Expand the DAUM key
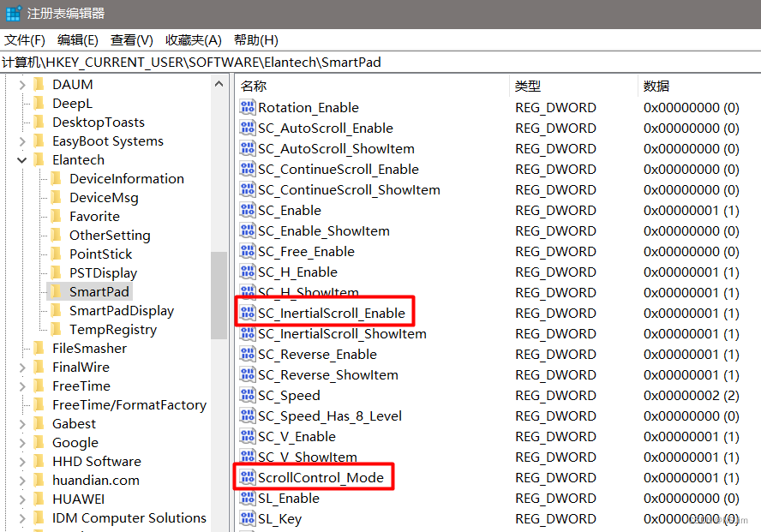This screenshot has height=532, width=761. (x=21, y=85)
